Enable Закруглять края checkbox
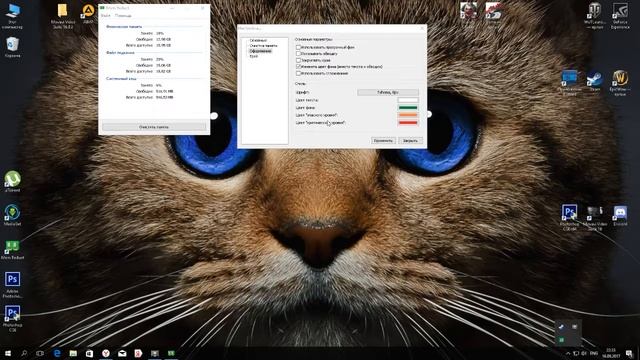Viewport: 640px width, 360px height. (298, 60)
